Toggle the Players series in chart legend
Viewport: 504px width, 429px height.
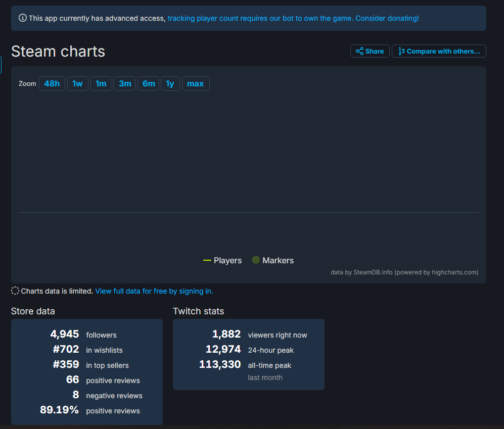click(x=222, y=260)
